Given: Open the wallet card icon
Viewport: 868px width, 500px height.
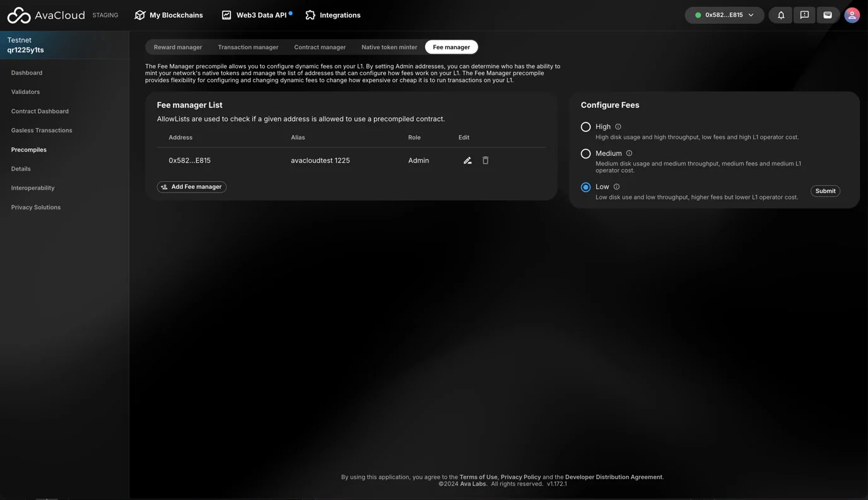Looking at the screenshot, I should tap(828, 15).
